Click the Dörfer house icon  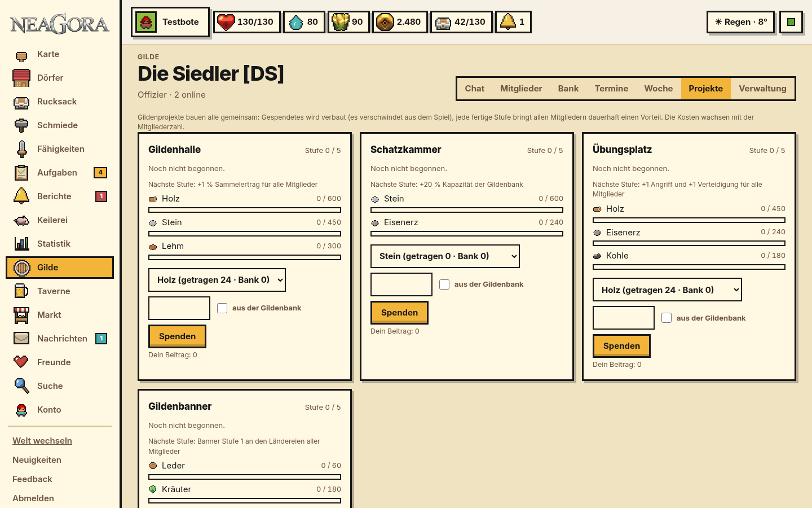pos(21,78)
